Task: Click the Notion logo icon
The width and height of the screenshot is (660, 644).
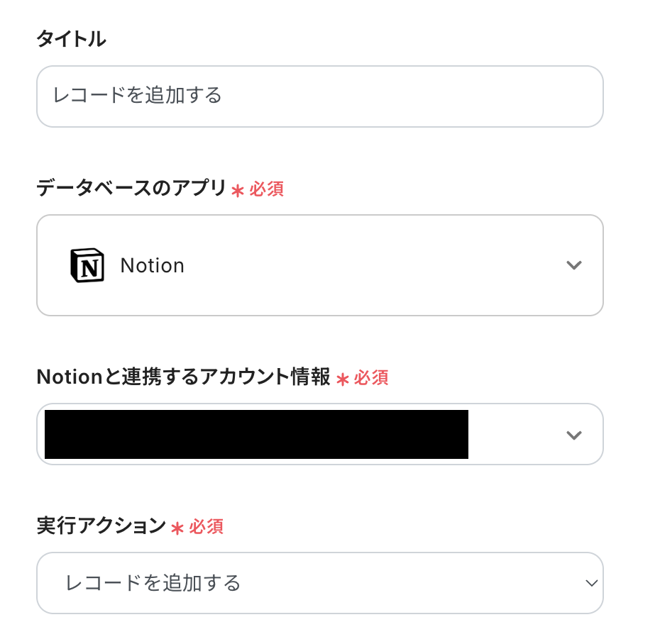Action: click(87, 265)
